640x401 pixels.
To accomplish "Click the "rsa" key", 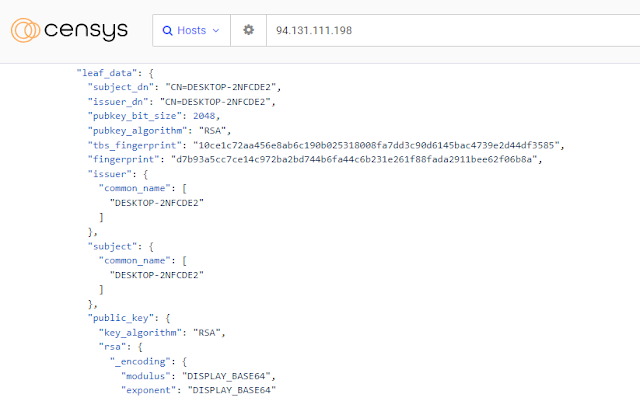I will [x=113, y=347].
